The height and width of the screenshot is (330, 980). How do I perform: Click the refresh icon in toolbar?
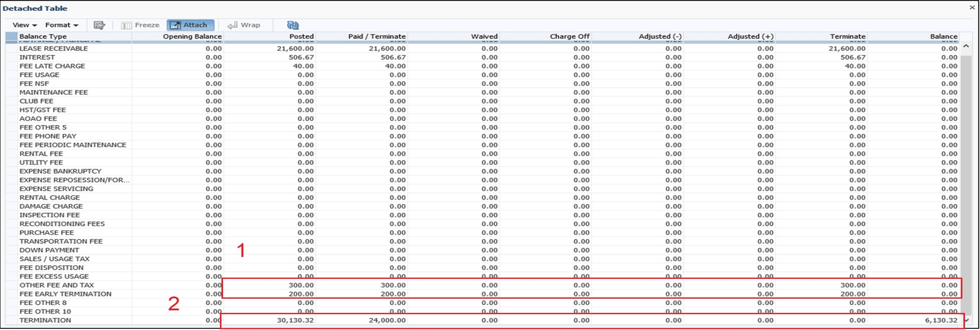tap(293, 25)
